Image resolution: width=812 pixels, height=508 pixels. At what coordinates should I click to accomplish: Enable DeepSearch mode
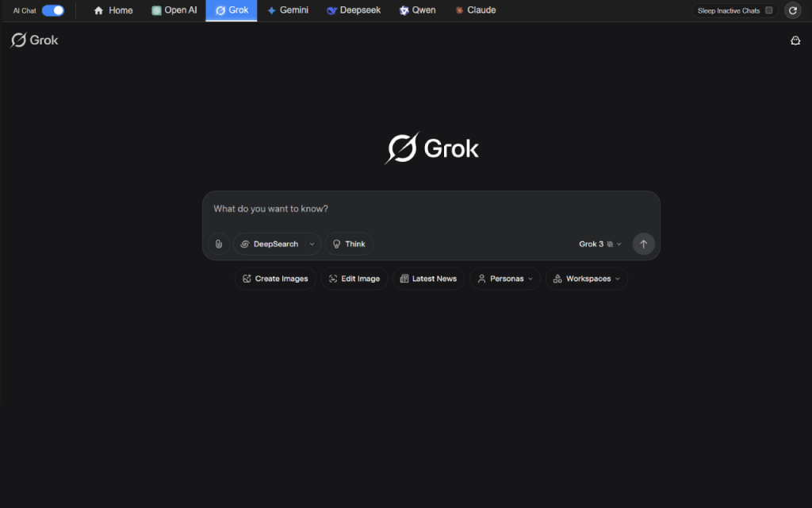(x=270, y=244)
